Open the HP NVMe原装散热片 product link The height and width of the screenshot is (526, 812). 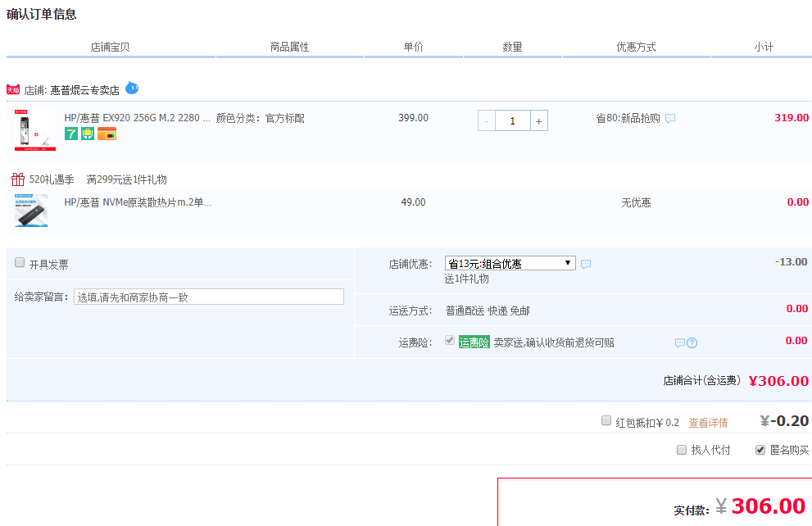pos(138,202)
